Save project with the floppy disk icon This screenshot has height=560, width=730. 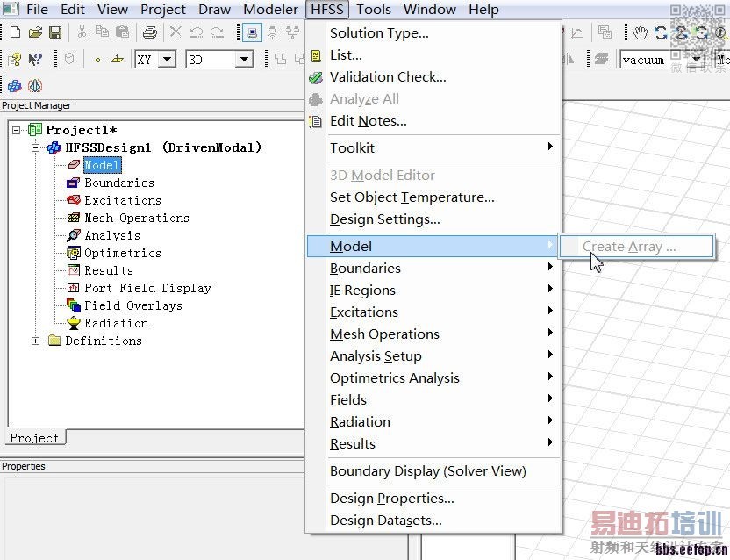coord(55,32)
